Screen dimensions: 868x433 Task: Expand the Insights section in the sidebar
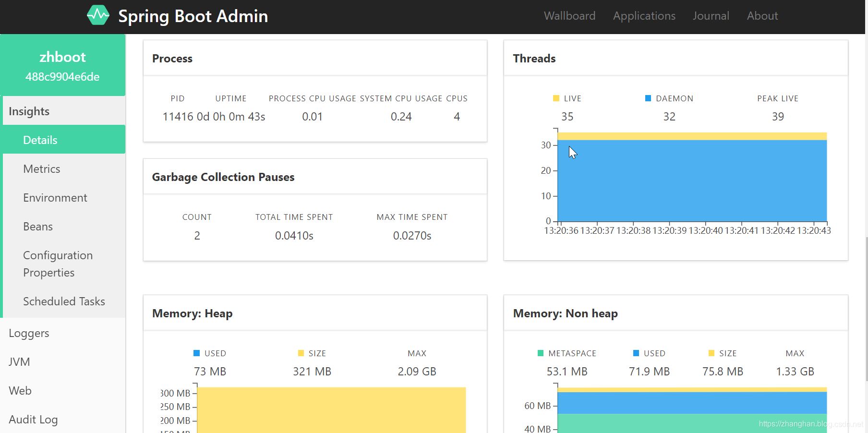[x=29, y=111]
